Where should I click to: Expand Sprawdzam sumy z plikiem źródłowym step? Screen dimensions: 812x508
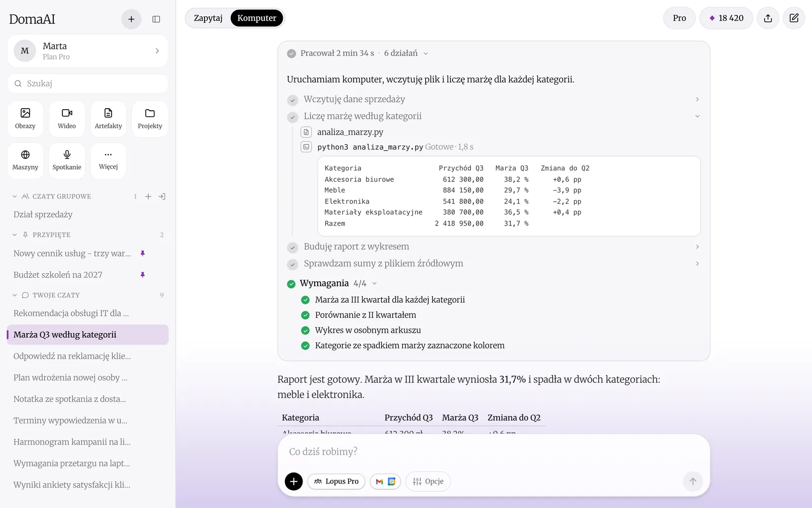pos(493,264)
